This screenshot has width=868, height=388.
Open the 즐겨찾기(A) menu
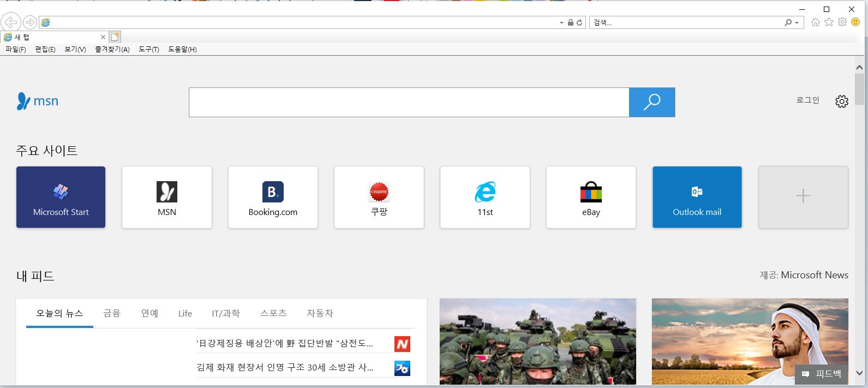click(x=112, y=49)
